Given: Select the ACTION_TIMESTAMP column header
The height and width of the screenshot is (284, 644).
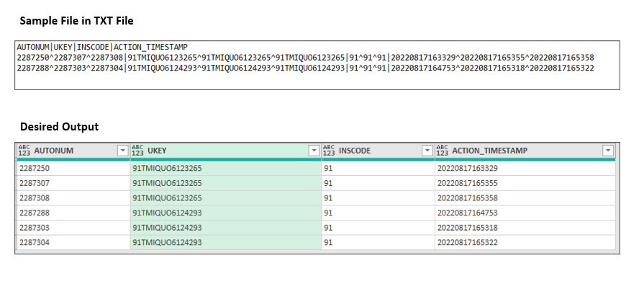Looking at the screenshot, I should 525,151.
